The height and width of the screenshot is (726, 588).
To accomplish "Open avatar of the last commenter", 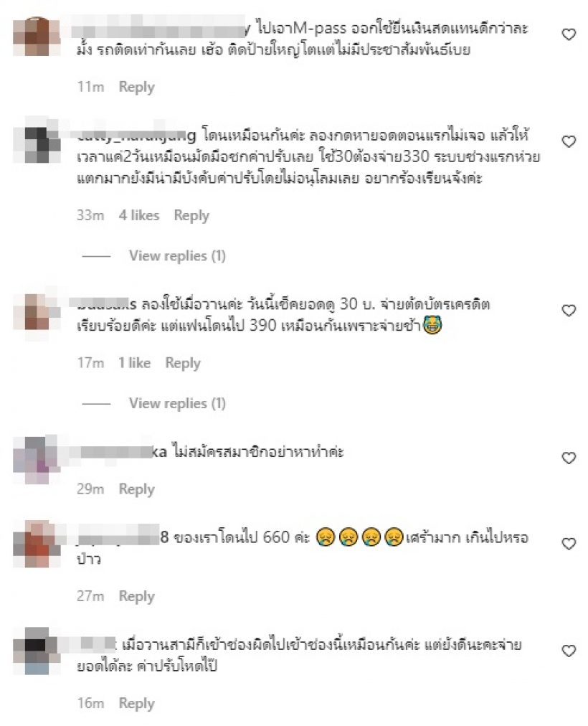I will tap(37, 651).
